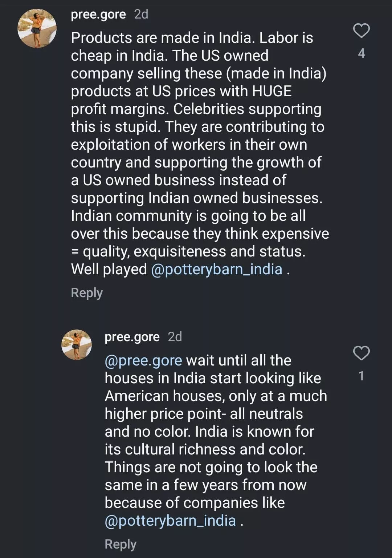Tap the heart on the nested reply comment
392x558 pixels.
coord(361,353)
